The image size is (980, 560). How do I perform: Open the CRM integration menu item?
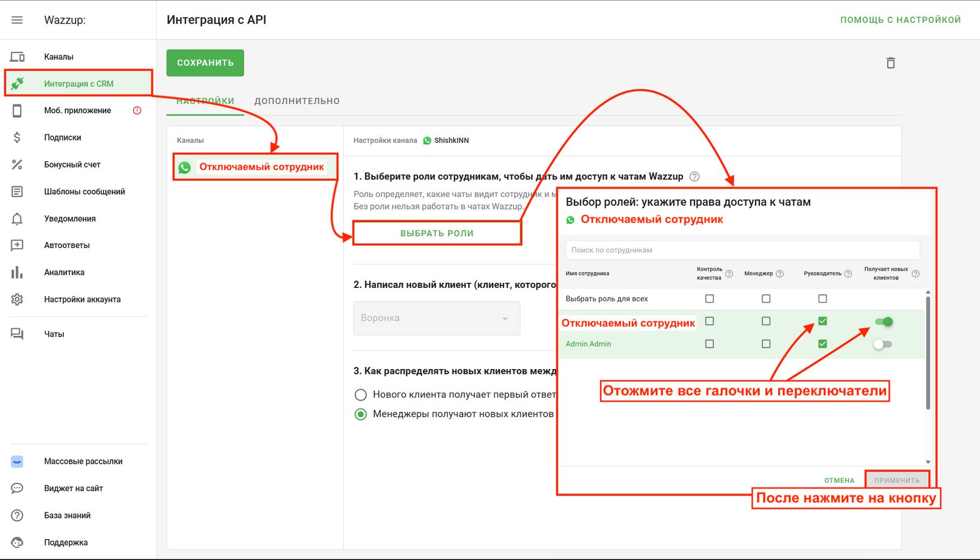(x=78, y=84)
